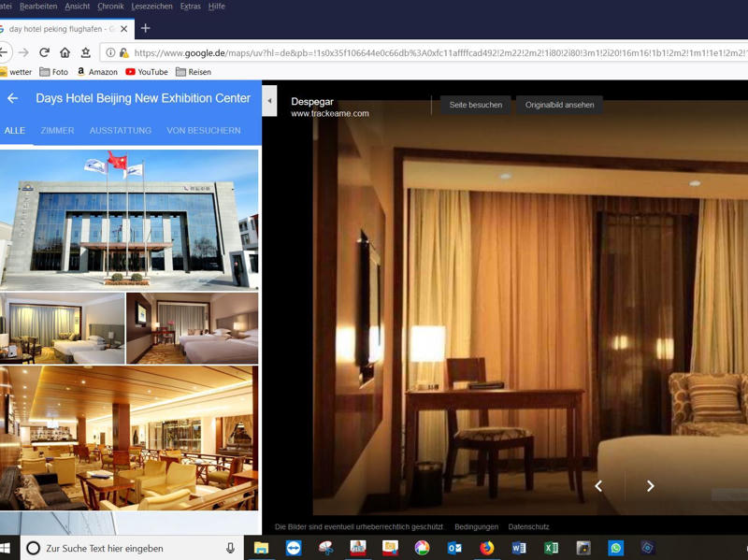The height and width of the screenshot is (560, 748).
Task: Show the next hotel photo
Action: tap(650, 485)
